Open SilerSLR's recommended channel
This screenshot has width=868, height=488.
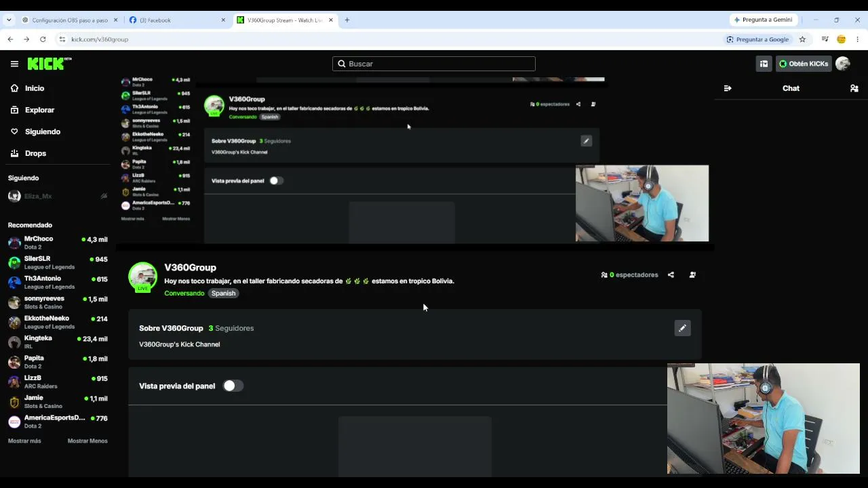(x=58, y=262)
